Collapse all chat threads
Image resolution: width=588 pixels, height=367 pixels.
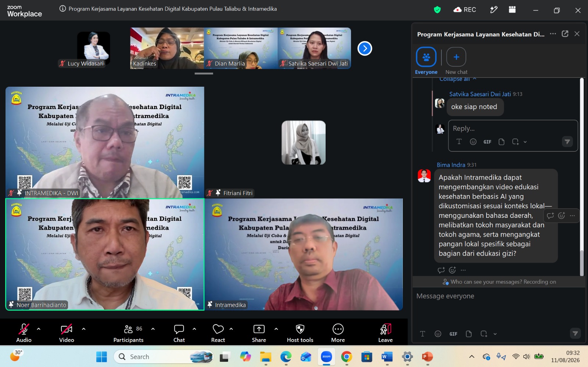458,79
